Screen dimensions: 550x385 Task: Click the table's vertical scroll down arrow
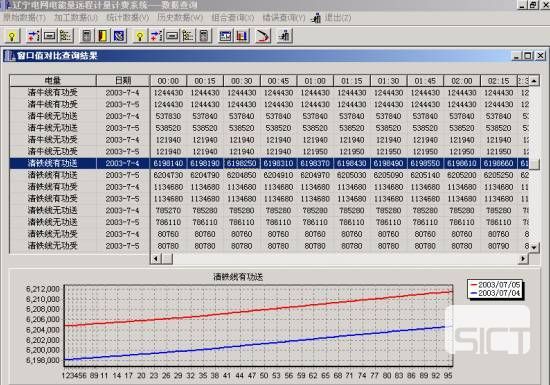(534, 248)
